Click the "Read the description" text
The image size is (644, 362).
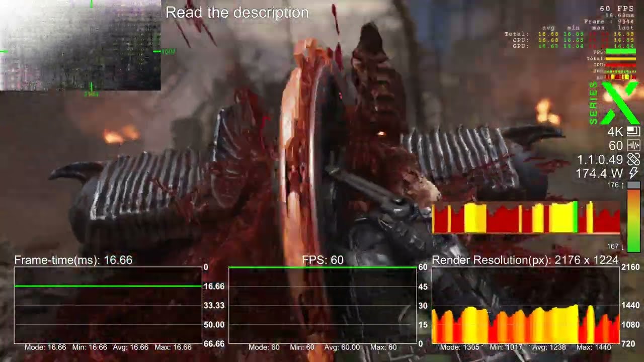[x=237, y=13]
